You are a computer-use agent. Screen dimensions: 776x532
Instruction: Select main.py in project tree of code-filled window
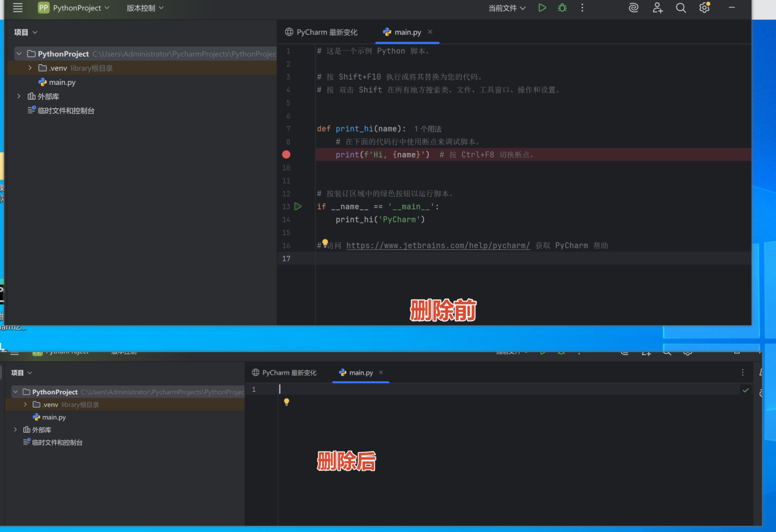(x=57, y=82)
